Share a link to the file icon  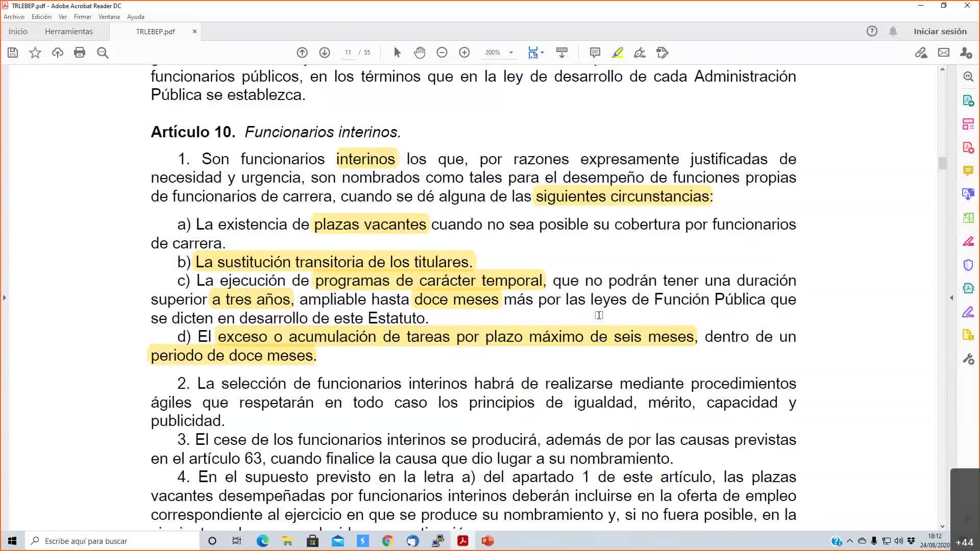[x=921, y=53]
